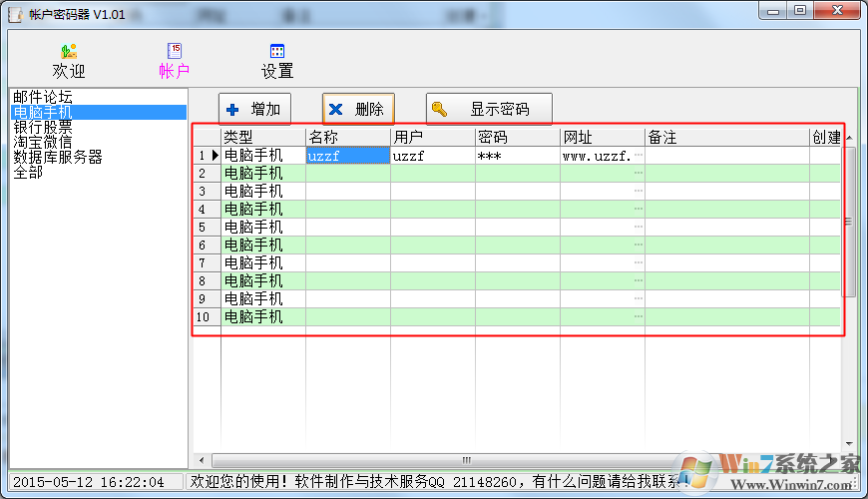
Task: Click the vertical scrollbar thumb
Action: [849, 222]
